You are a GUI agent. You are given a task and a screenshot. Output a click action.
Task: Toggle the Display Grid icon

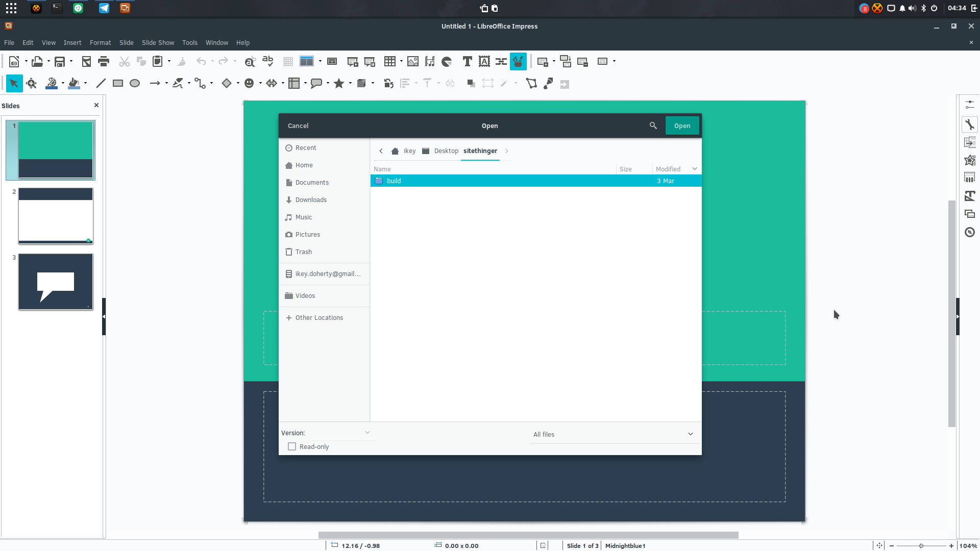point(288,62)
